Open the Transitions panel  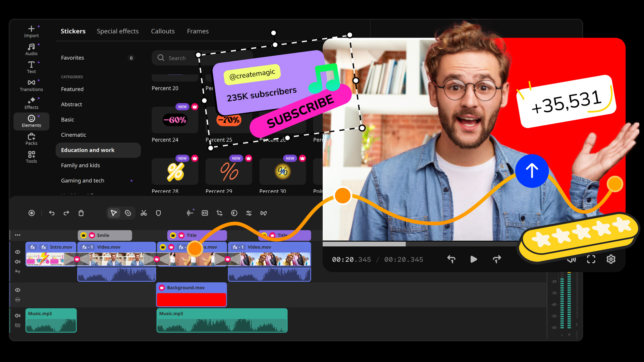[31, 85]
